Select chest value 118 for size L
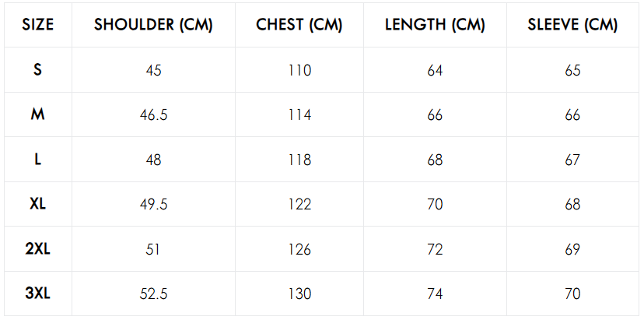 coord(299,160)
